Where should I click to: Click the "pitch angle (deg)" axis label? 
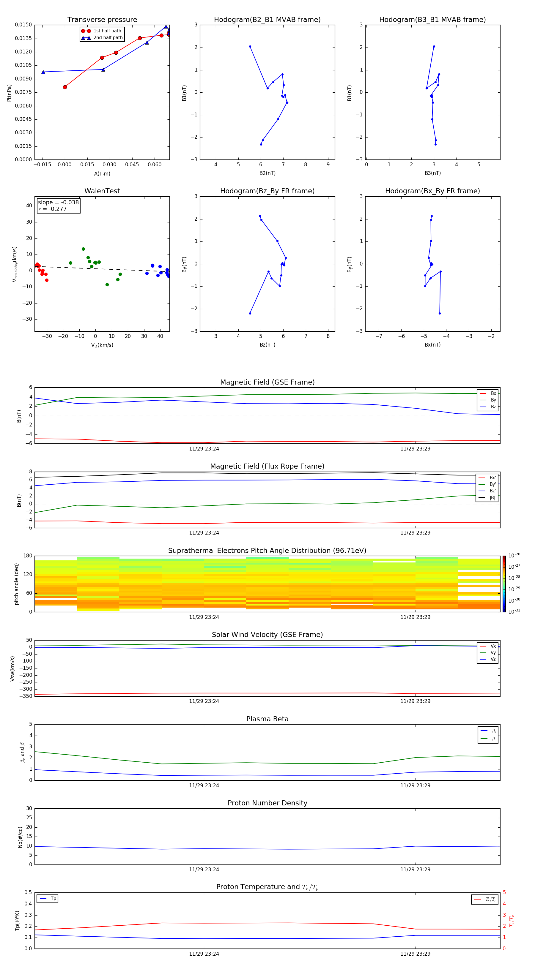[16, 584]
